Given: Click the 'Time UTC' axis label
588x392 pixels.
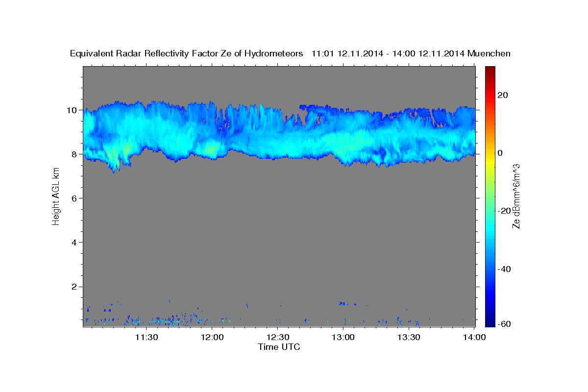Looking at the screenshot, I should click(x=279, y=347).
